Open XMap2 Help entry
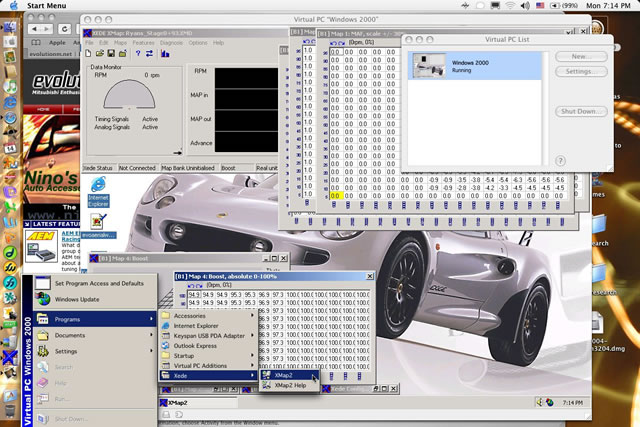640x427 pixels. pyautogui.click(x=291, y=385)
